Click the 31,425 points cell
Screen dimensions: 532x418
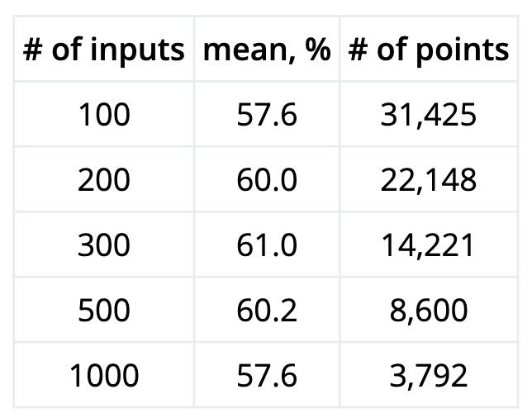coord(428,115)
